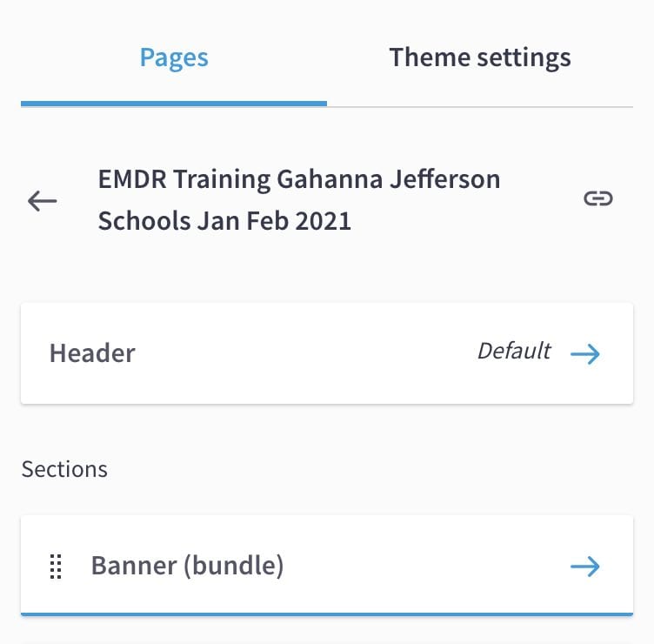Click the italic Default header value
The image size is (654, 644).
click(514, 351)
